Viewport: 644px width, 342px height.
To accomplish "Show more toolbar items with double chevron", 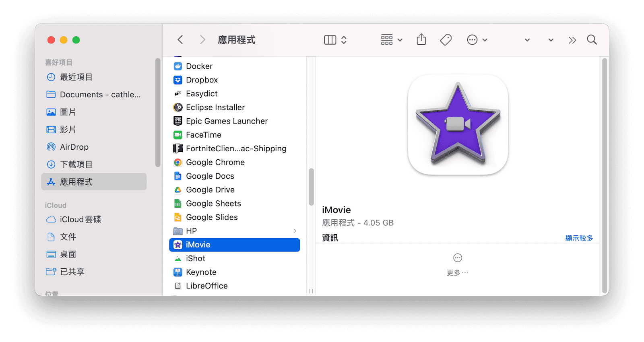I will coord(572,40).
